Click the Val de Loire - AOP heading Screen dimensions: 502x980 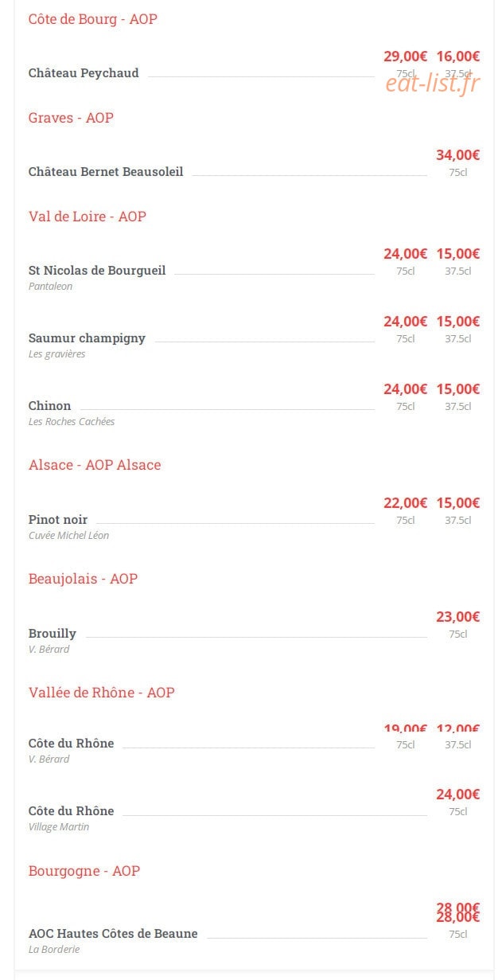pos(88,217)
